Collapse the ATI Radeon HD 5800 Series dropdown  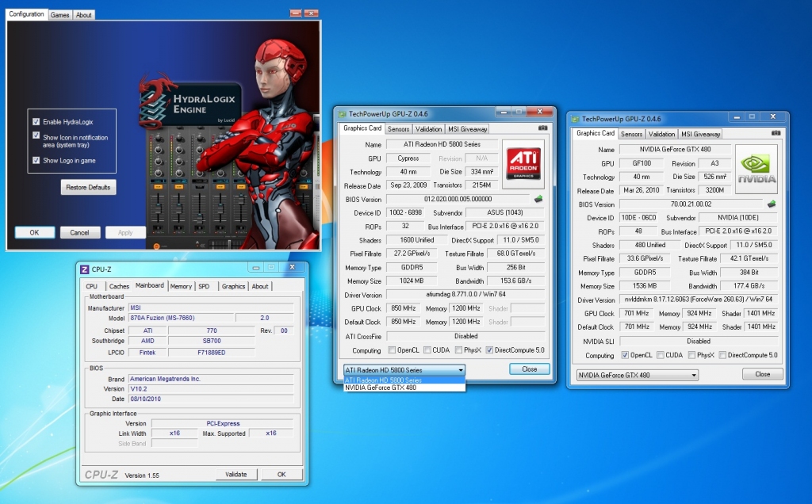pos(460,370)
